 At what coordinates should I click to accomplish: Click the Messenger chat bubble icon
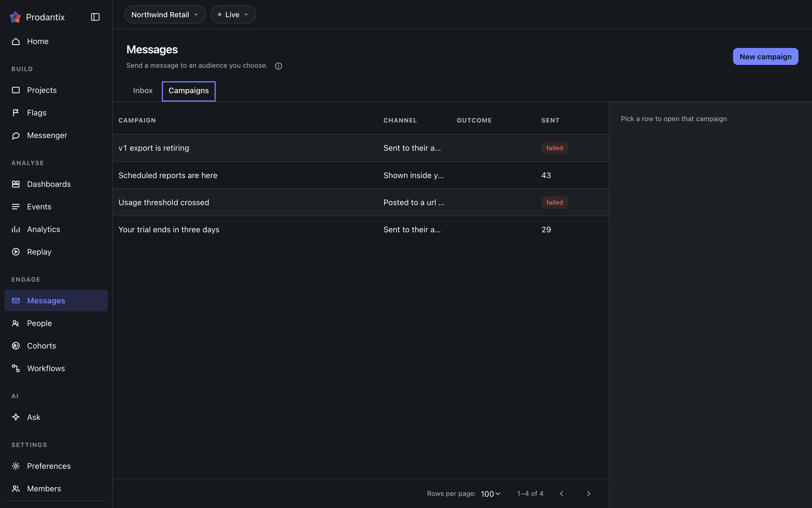(16, 135)
